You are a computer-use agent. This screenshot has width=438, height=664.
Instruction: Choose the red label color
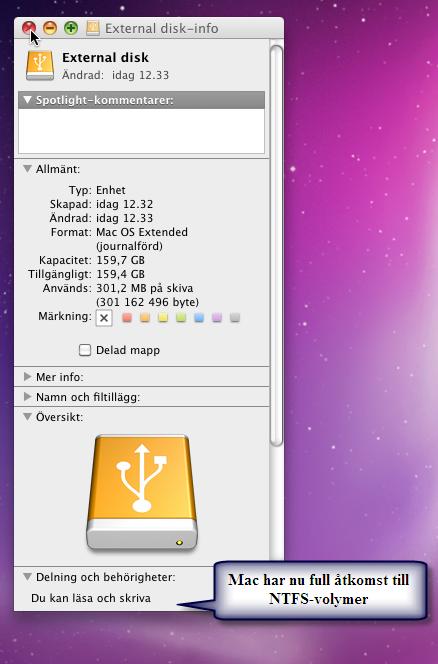[127, 318]
